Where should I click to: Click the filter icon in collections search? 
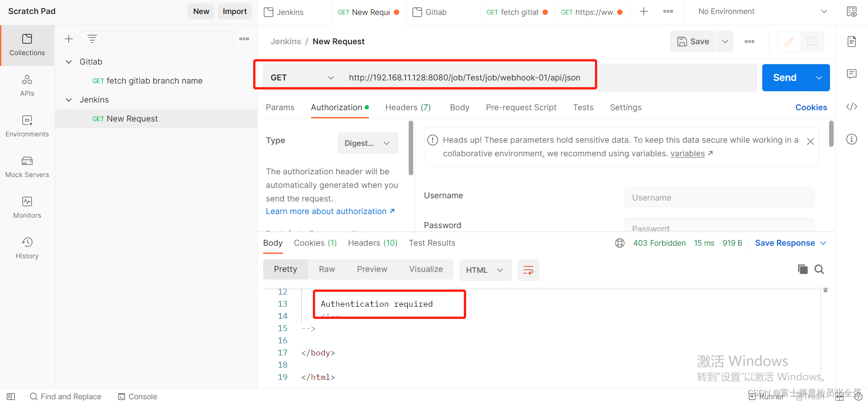tap(92, 39)
